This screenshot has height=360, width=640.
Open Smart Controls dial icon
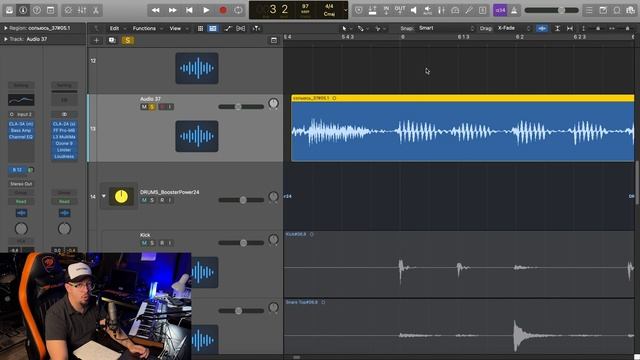68,10
